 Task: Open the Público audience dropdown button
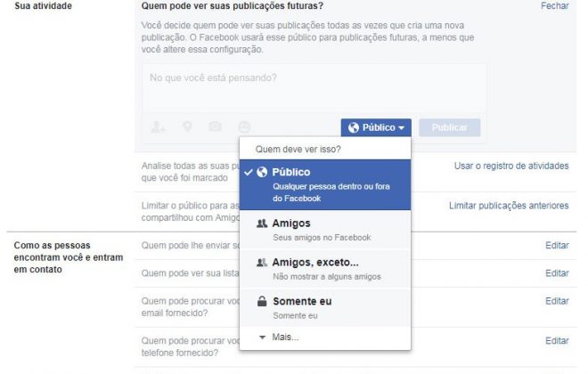point(376,128)
